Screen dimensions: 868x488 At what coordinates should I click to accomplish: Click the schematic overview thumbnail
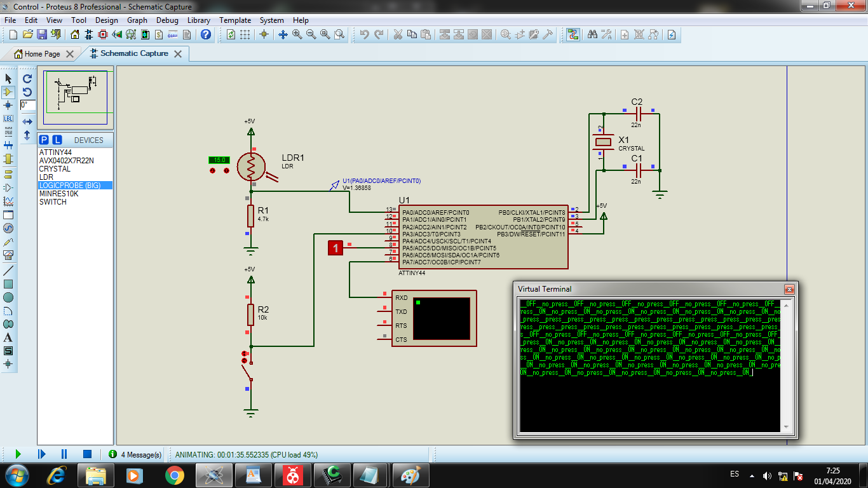[75, 97]
